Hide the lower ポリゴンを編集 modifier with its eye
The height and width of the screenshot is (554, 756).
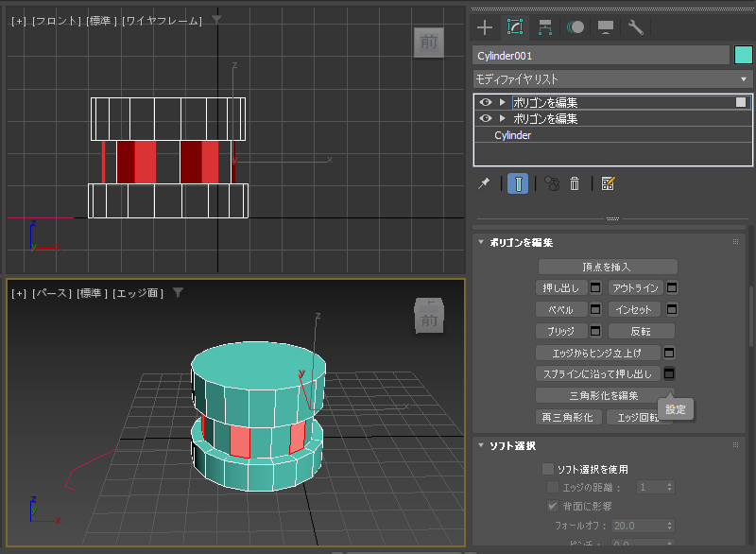point(486,118)
